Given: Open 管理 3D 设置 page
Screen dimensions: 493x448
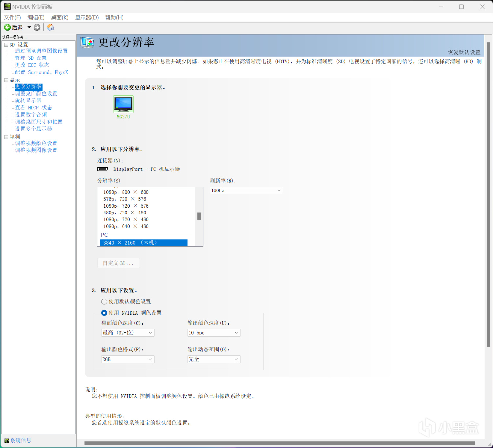Looking at the screenshot, I should point(31,58).
